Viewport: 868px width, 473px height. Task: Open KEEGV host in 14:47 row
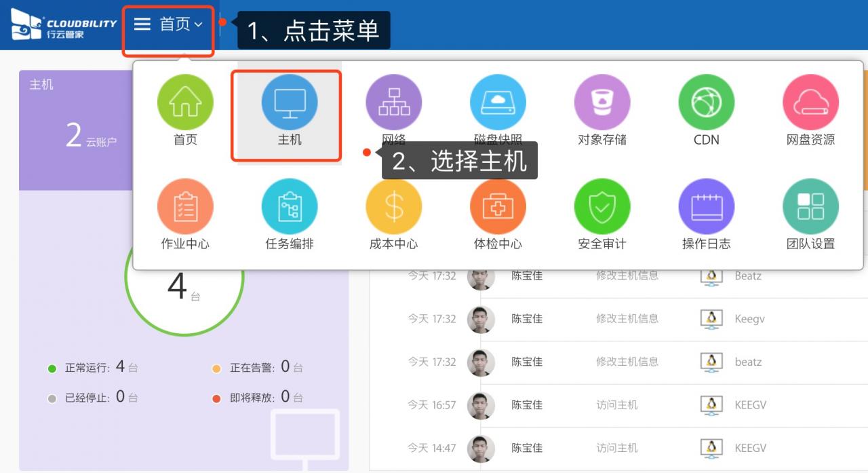pos(751,449)
